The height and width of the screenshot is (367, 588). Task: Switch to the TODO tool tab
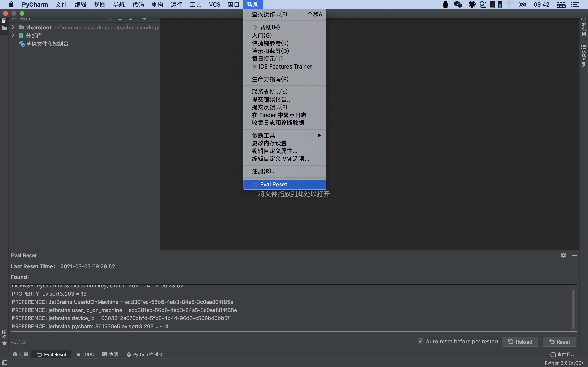click(x=85, y=354)
